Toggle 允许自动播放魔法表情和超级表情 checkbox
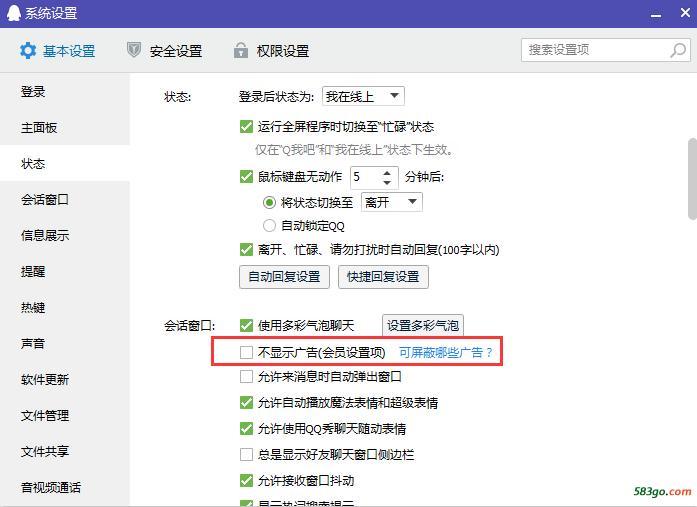Image resolution: width=697 pixels, height=507 pixels. tap(246, 403)
